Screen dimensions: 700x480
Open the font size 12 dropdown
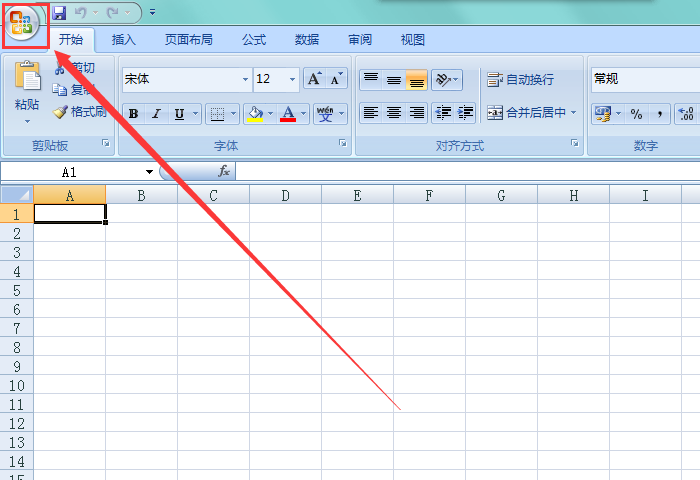click(292, 79)
